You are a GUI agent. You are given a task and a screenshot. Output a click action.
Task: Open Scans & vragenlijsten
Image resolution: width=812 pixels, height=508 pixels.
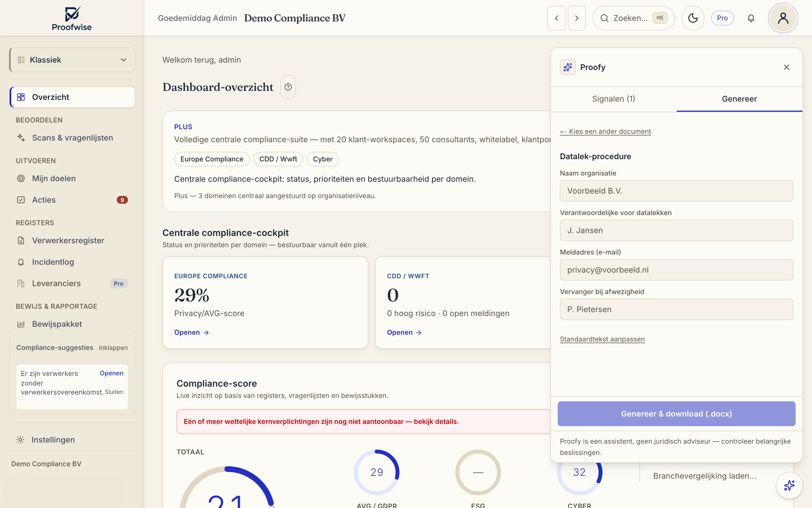[72, 138]
